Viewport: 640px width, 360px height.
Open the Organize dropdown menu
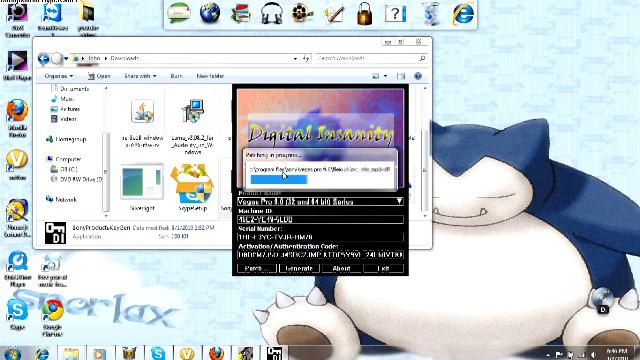(59, 76)
